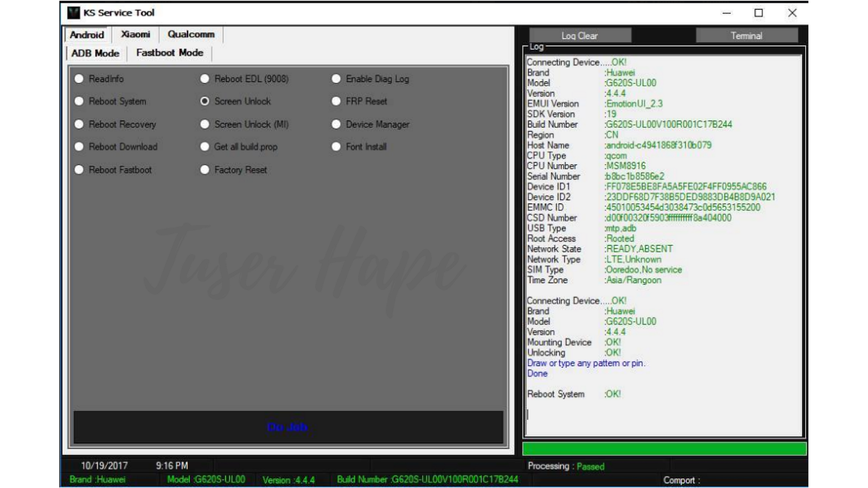Choose the Reboot Recovery radio button

click(79, 124)
